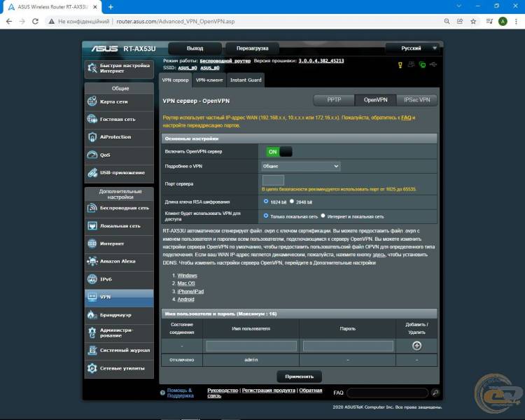Click the Применить (apply) button
Viewport: 525px width, 420px height.
[x=300, y=377]
